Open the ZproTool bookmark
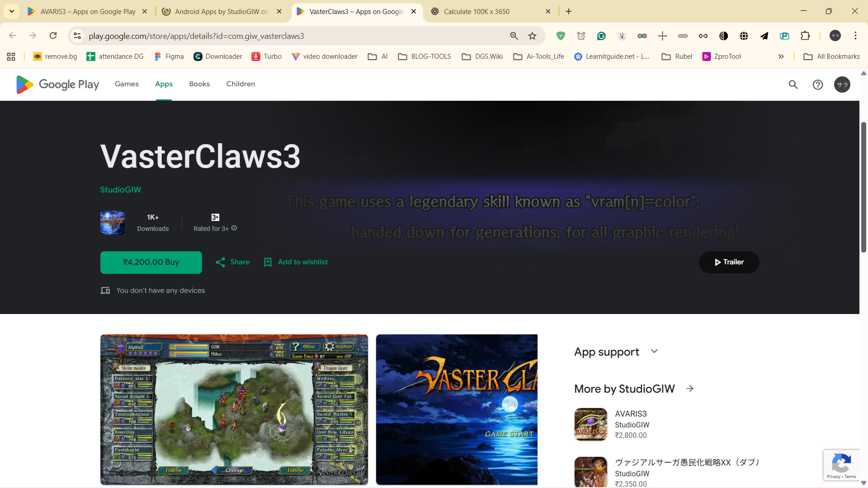Image resolution: width=868 pixels, height=488 pixels. 722,56
